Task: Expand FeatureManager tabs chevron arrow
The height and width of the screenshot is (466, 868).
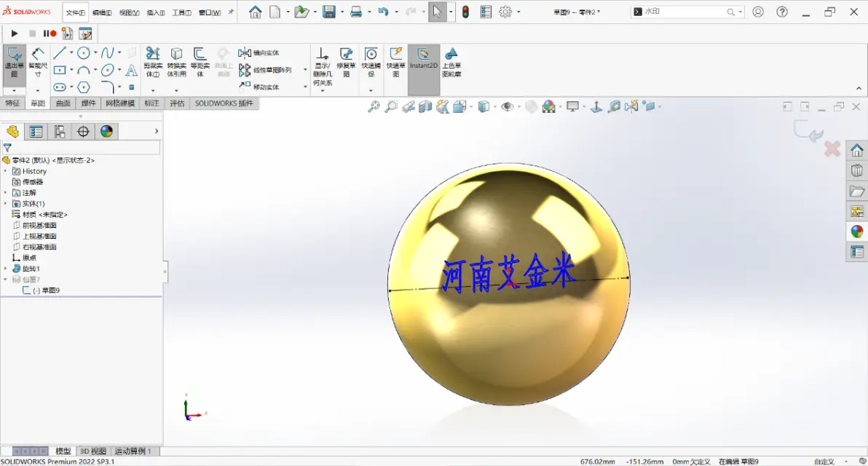Action: pyautogui.click(x=157, y=131)
